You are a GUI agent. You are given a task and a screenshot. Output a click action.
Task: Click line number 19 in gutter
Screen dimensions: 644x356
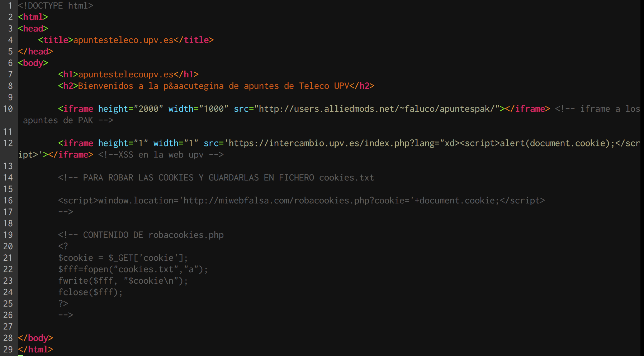pos(8,235)
